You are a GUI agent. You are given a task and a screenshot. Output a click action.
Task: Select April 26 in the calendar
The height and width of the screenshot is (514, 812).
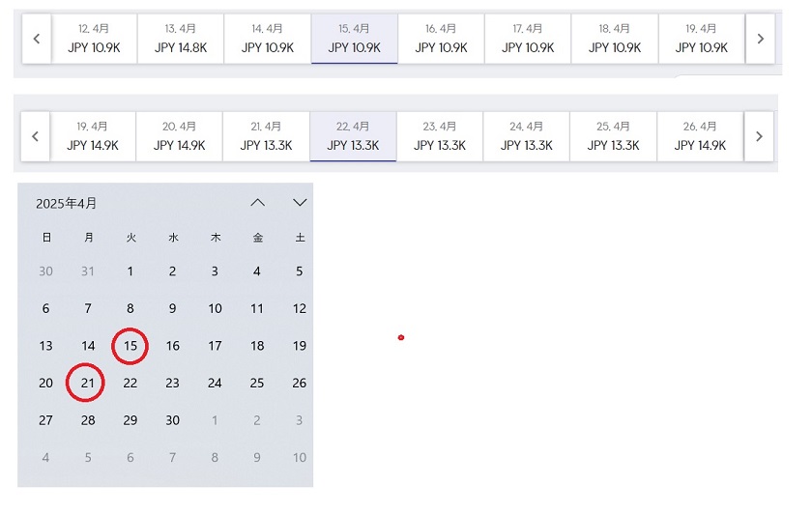click(x=300, y=384)
